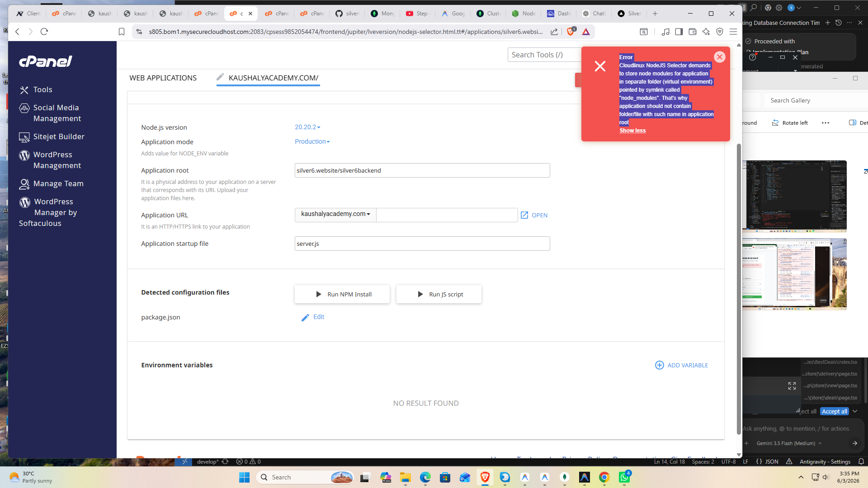Click Accept all in Antigravity panel
Screen dimensions: 868x488
click(834, 412)
